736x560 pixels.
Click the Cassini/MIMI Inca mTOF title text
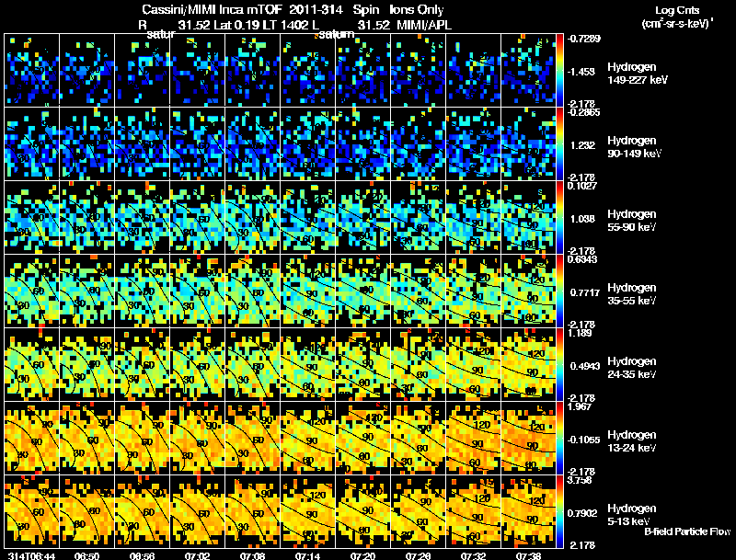[x=213, y=9]
